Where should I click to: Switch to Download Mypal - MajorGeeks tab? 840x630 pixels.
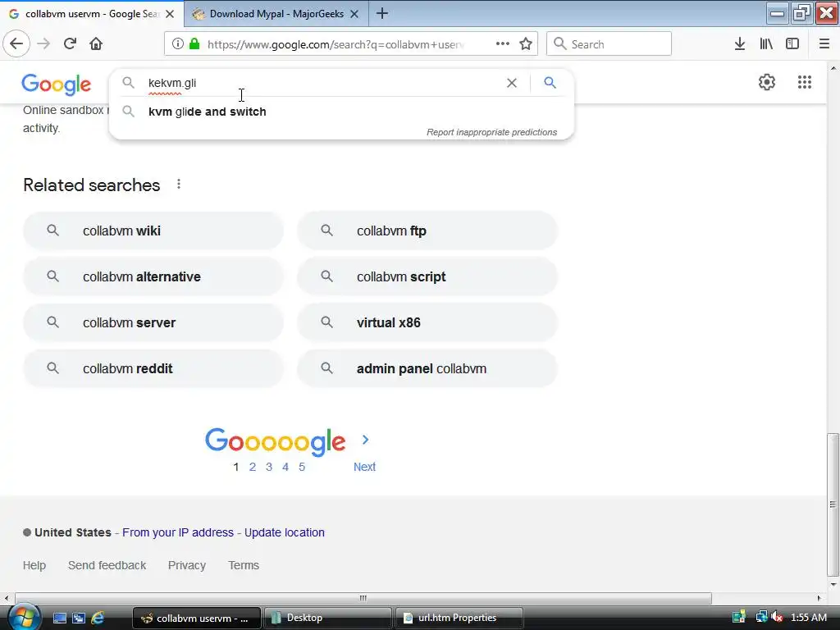point(276,14)
